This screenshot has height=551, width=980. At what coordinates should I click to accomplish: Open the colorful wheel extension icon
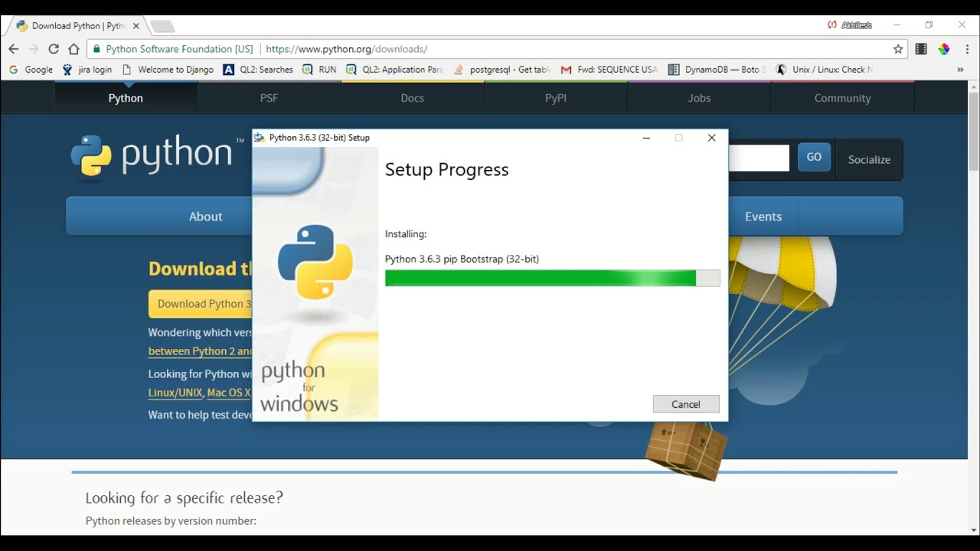coord(944,49)
